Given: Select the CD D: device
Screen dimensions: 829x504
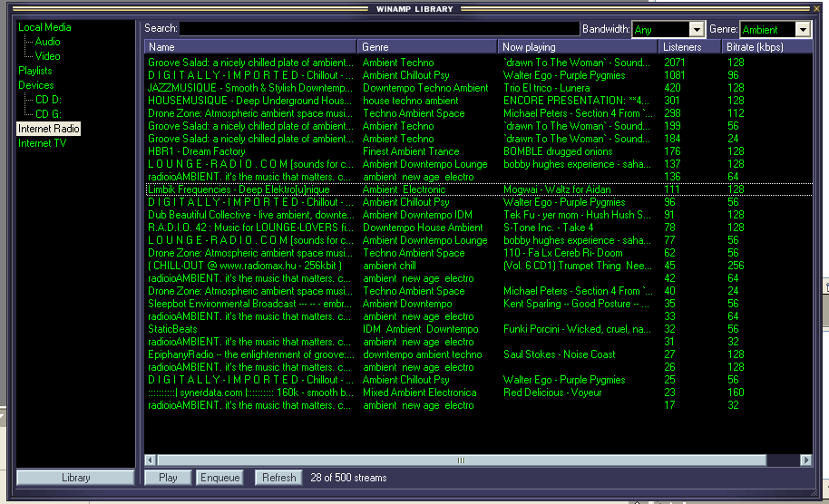Looking at the screenshot, I should [48, 100].
